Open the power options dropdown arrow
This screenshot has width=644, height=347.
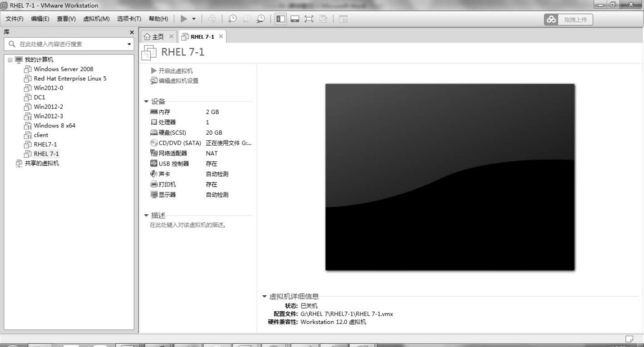[194, 19]
